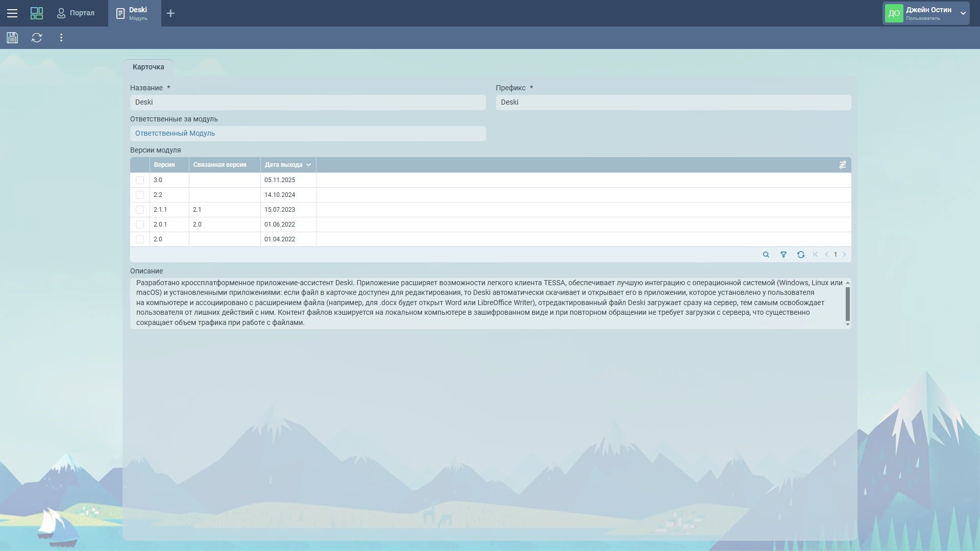The image size is (980, 551).
Task: Add a new tab with plus button
Action: tap(170, 13)
